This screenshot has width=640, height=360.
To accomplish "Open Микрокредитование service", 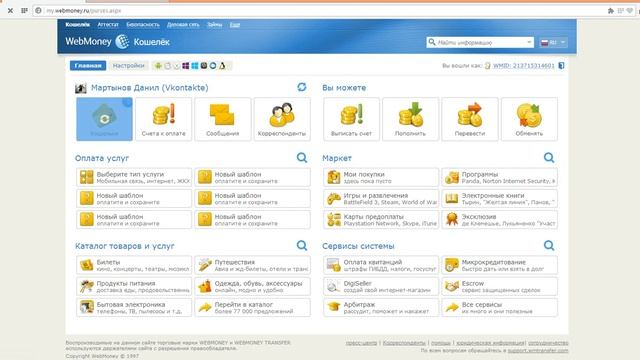I will pyautogui.click(x=500, y=265).
